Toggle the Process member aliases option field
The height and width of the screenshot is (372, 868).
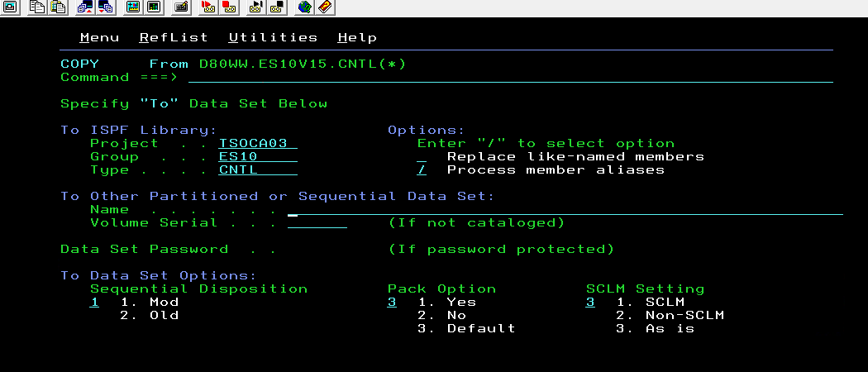coord(422,170)
